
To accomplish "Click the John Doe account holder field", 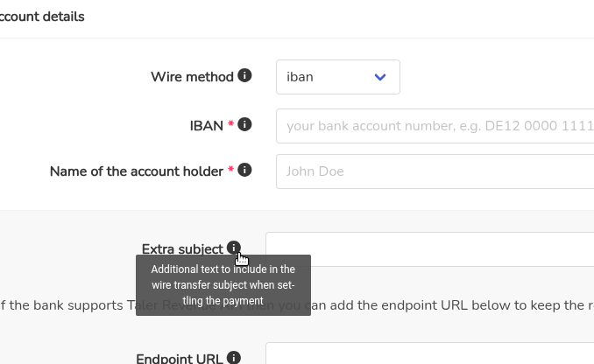I will click(x=435, y=171).
